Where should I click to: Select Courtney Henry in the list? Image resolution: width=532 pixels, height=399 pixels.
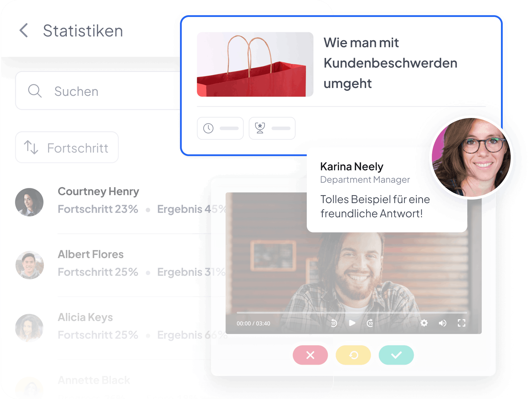[x=98, y=192]
